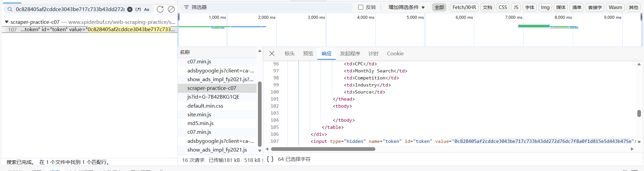Switch to 发起程序 initiator tab

click(350, 54)
